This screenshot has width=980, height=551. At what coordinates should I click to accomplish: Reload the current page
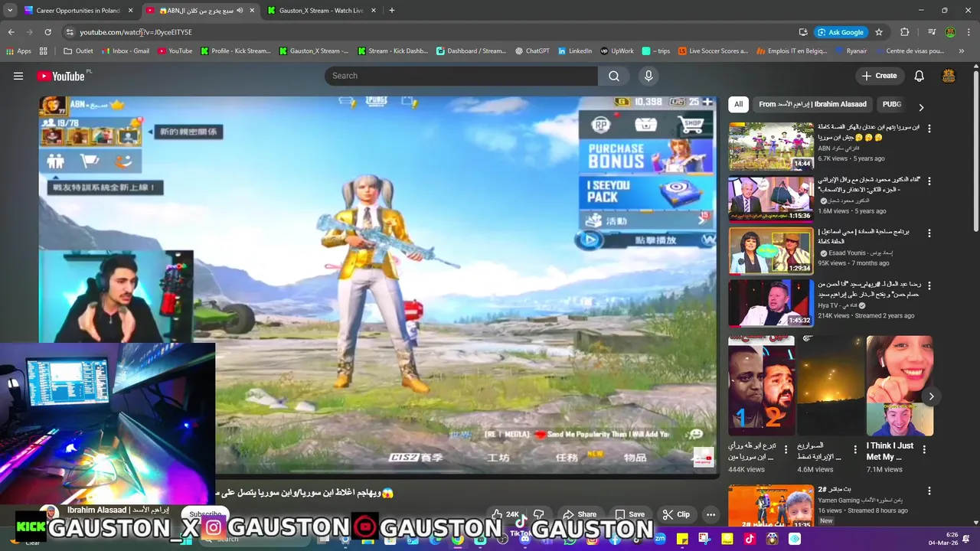[47, 32]
